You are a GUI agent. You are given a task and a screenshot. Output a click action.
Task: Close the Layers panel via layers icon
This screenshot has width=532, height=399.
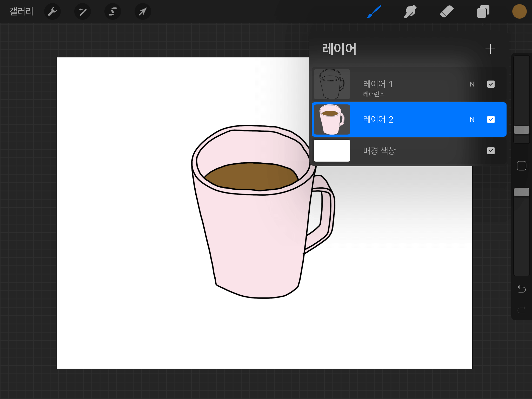483,11
